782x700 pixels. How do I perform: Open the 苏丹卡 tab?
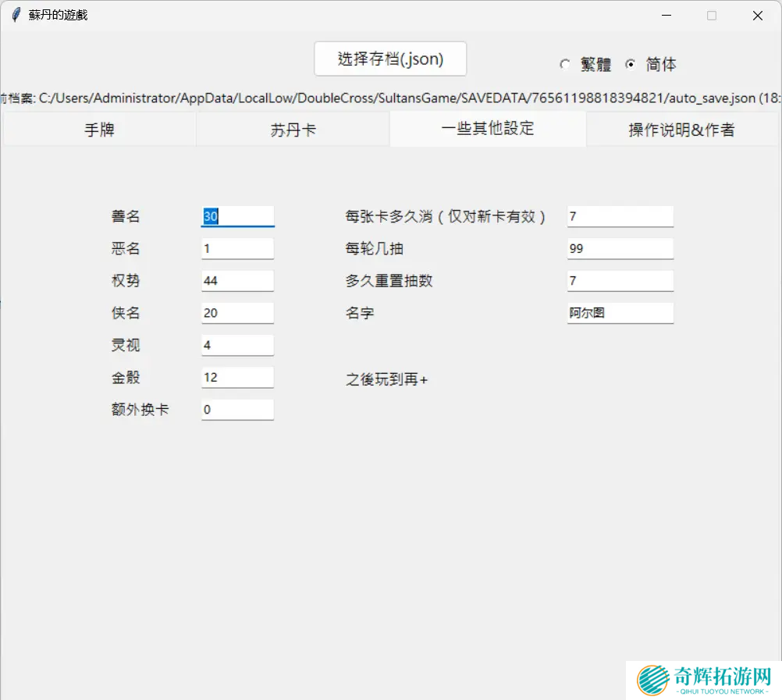click(293, 130)
